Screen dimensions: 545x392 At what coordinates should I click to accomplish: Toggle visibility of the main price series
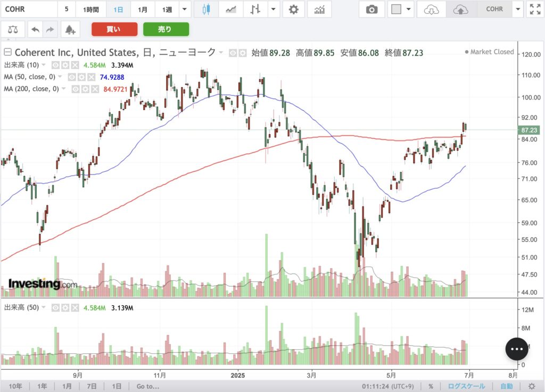tap(233, 53)
